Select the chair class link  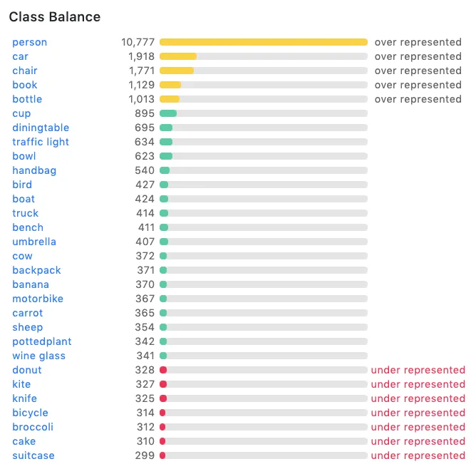(x=24, y=71)
